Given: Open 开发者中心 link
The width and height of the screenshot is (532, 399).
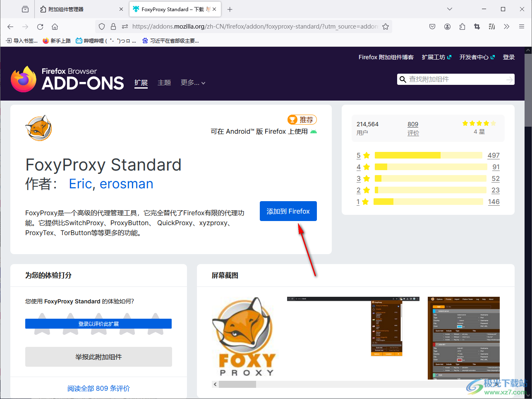Looking at the screenshot, I should [x=477, y=57].
